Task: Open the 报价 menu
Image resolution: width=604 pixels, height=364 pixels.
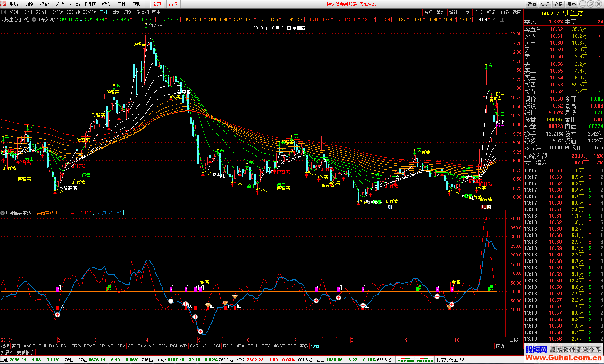Action: [44, 4]
